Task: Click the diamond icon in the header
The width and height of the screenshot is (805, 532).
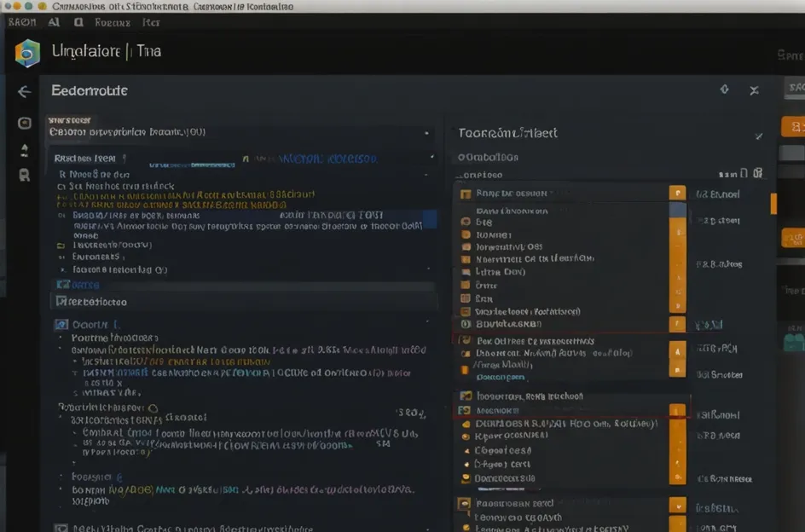Action: (x=724, y=90)
